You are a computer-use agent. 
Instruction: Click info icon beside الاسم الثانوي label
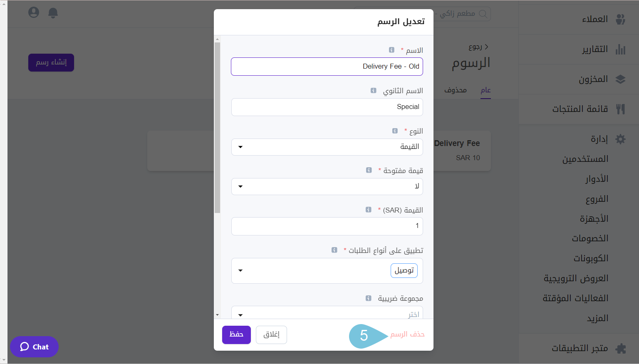[374, 91]
